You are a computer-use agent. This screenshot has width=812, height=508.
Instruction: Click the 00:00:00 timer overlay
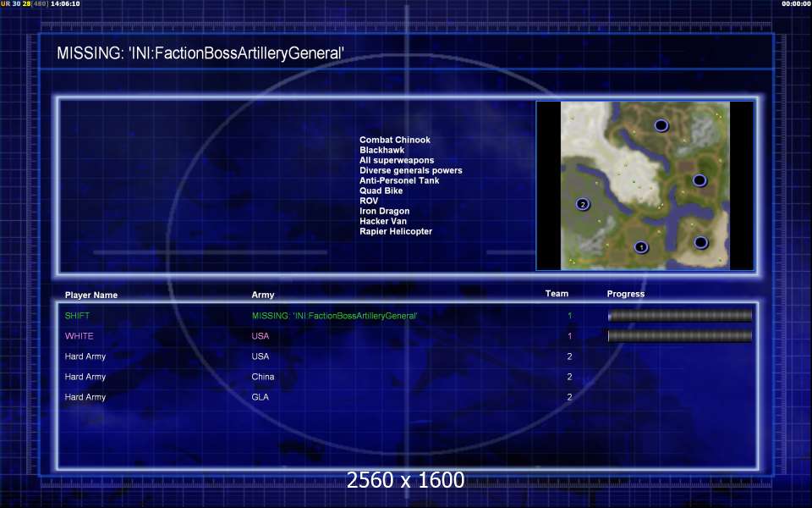coord(797,3)
